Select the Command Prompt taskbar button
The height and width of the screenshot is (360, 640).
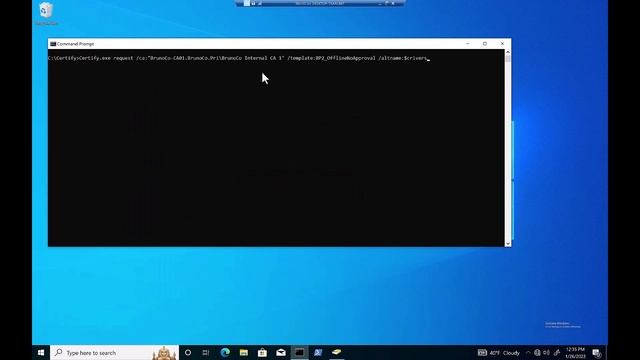[x=300, y=353]
